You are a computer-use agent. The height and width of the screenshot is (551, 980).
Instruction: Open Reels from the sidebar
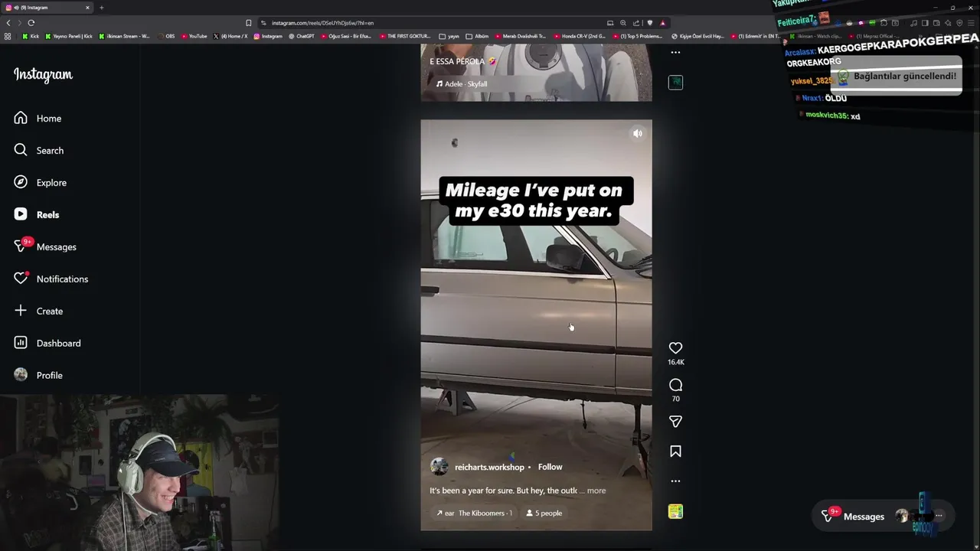pos(37,215)
